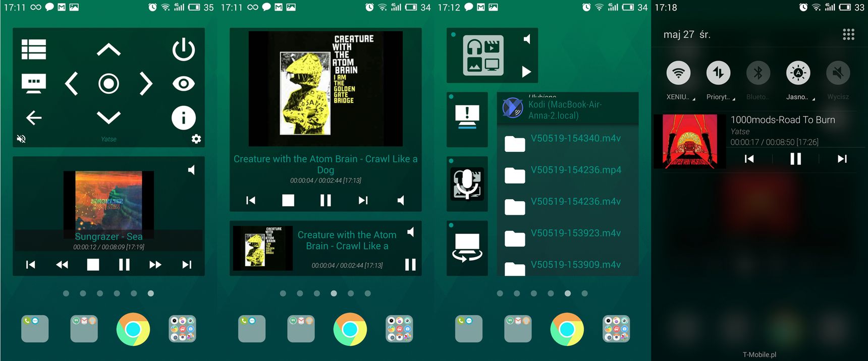The width and height of the screenshot is (868, 361).
Task: Expand the Prioryt.. dropdown arrow
Action: coord(734,99)
